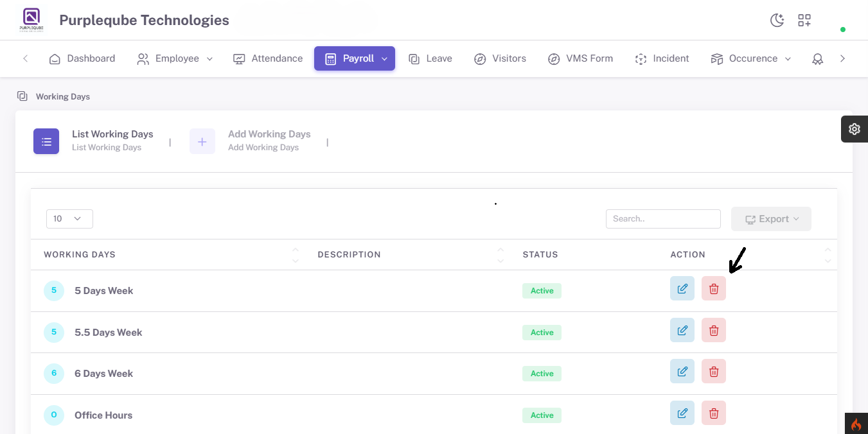The height and width of the screenshot is (434, 868).
Task: Open the Export dropdown button
Action: (x=771, y=219)
